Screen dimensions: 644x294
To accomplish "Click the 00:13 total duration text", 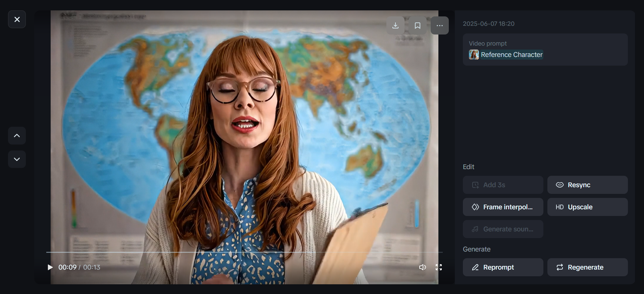I will coord(92,267).
